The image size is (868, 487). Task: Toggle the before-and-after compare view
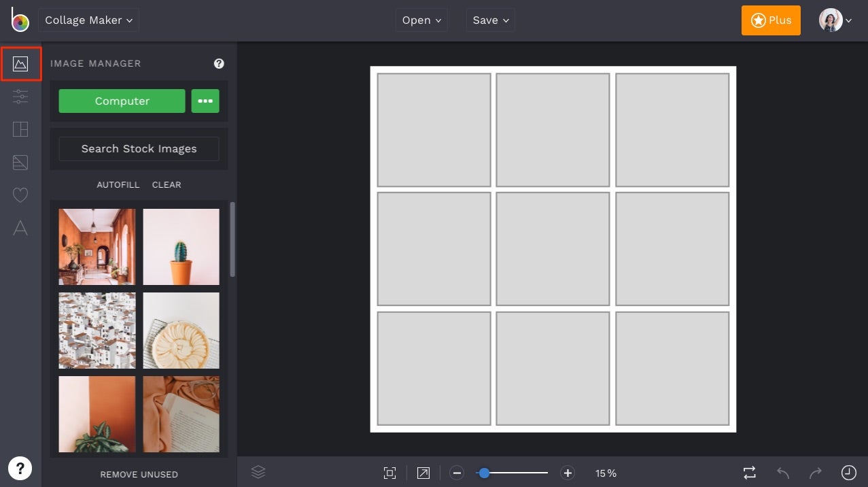click(x=749, y=472)
